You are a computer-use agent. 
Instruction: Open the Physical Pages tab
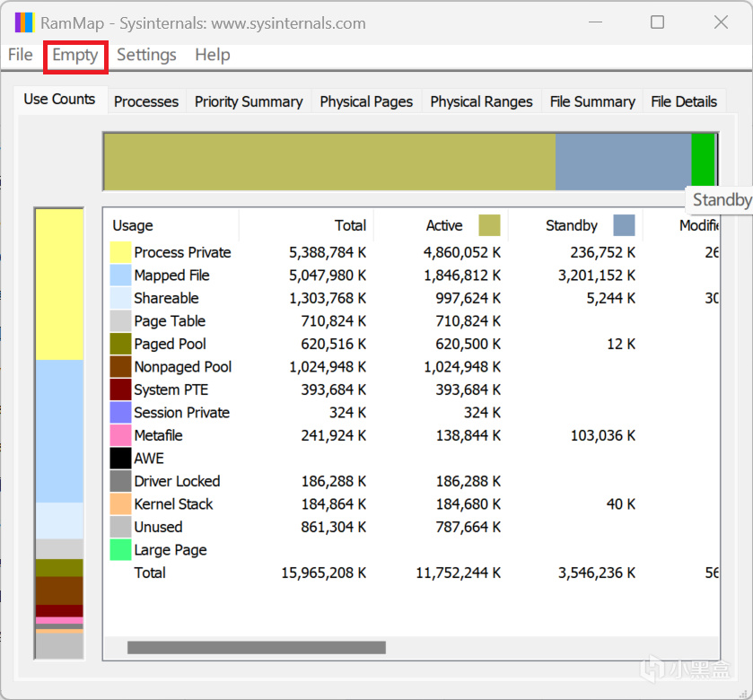point(366,101)
